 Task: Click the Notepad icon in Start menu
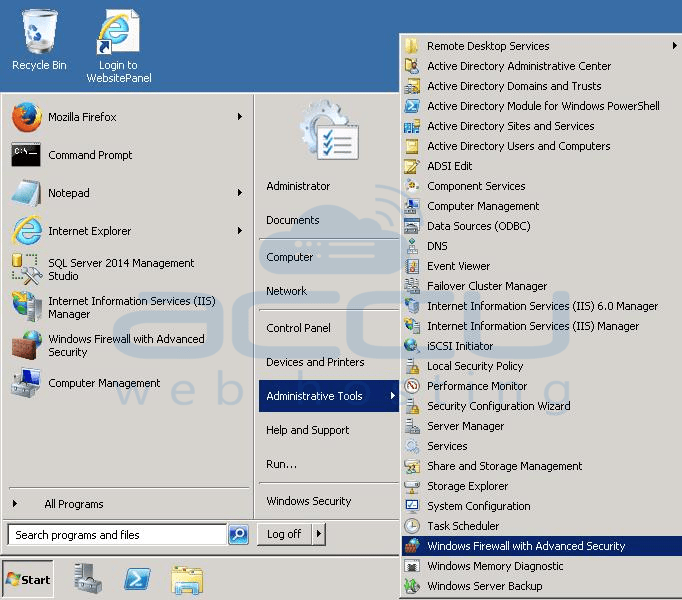(26, 193)
